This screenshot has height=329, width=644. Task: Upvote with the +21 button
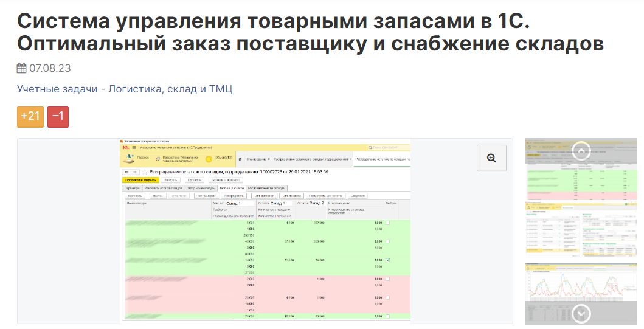[30, 117]
